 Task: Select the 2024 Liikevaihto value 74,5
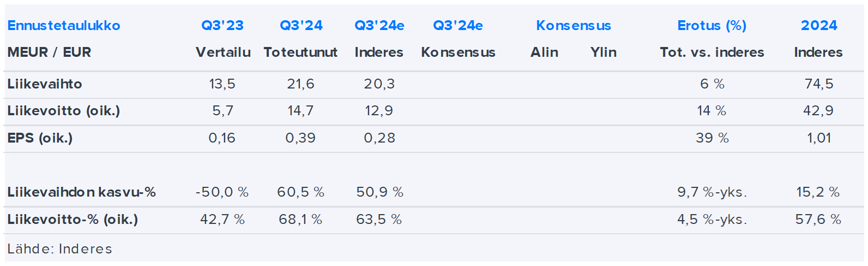pos(818,84)
